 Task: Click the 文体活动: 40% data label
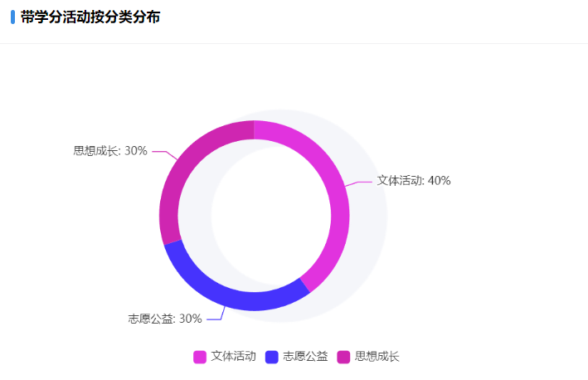pos(414,181)
